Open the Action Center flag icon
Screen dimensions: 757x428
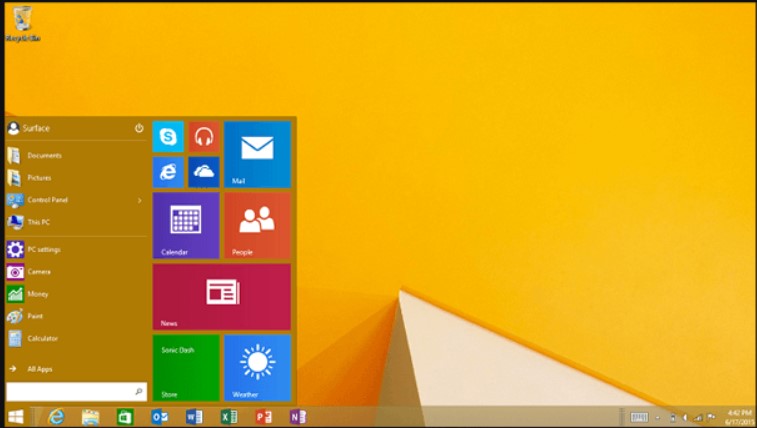[x=711, y=417]
